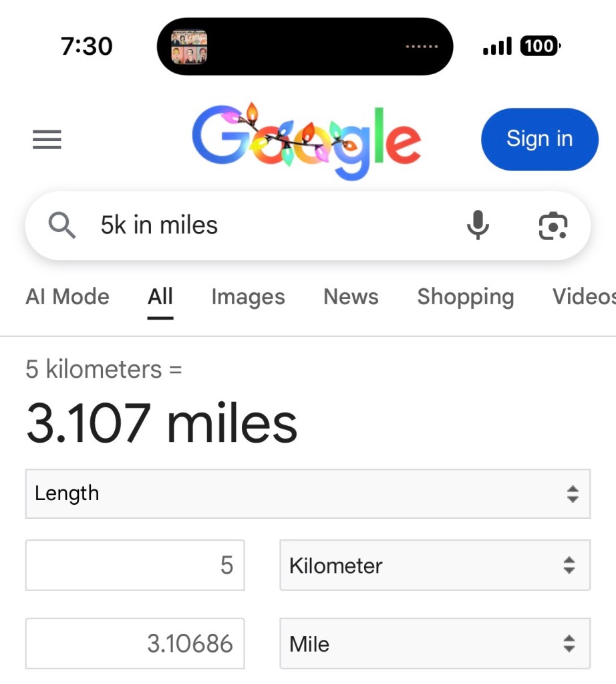
Task: Tap the holiday lights Google logo
Action: (307, 140)
